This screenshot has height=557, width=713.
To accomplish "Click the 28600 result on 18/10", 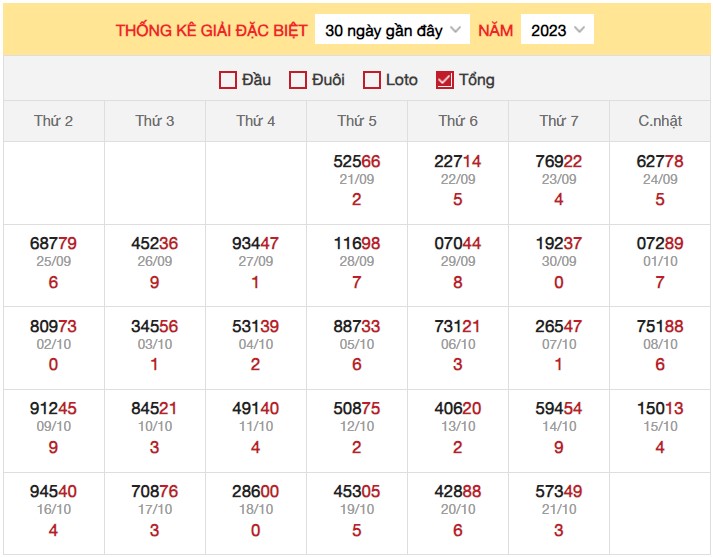I will point(256,491).
